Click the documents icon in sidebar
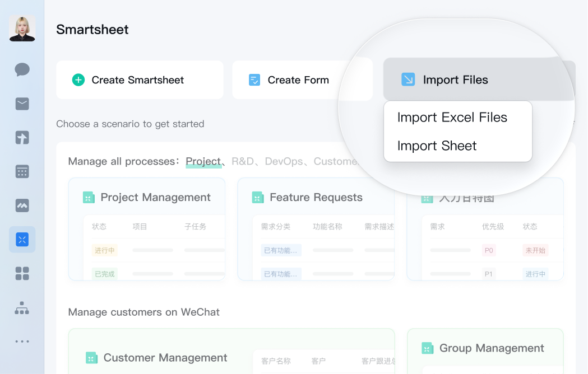The width and height of the screenshot is (588, 374). pyautogui.click(x=22, y=138)
